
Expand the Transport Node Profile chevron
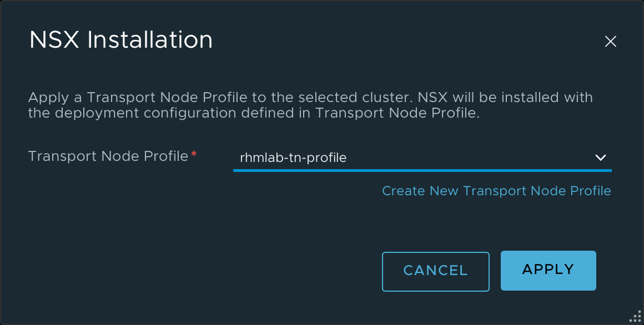601,158
